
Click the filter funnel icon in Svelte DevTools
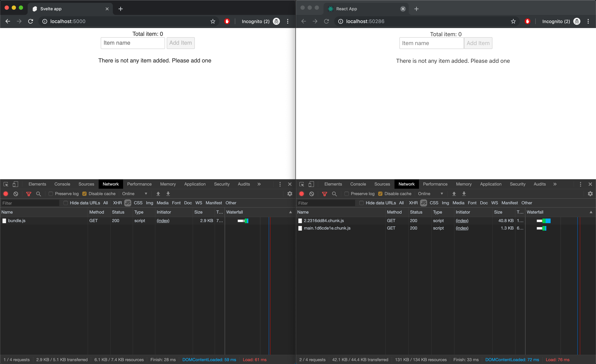pyautogui.click(x=29, y=194)
